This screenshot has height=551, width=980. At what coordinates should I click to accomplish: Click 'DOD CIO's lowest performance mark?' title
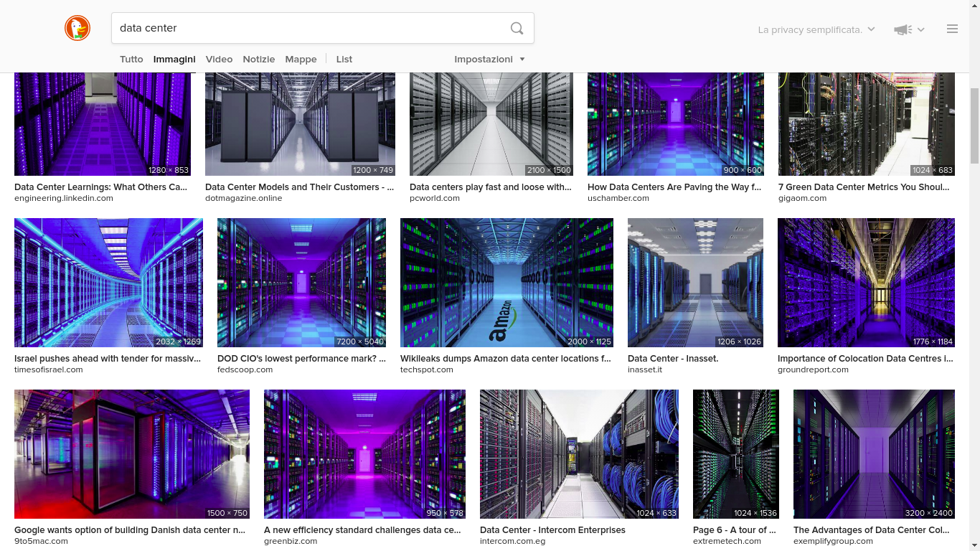(x=301, y=358)
